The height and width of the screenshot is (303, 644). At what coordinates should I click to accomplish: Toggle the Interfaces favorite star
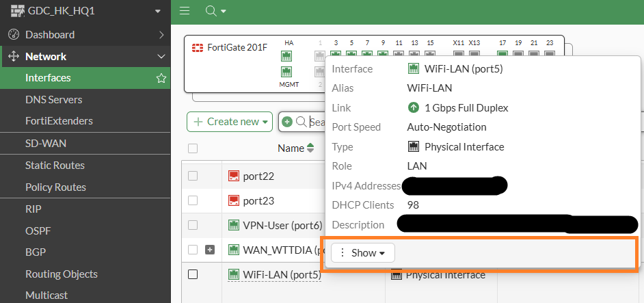[161, 78]
